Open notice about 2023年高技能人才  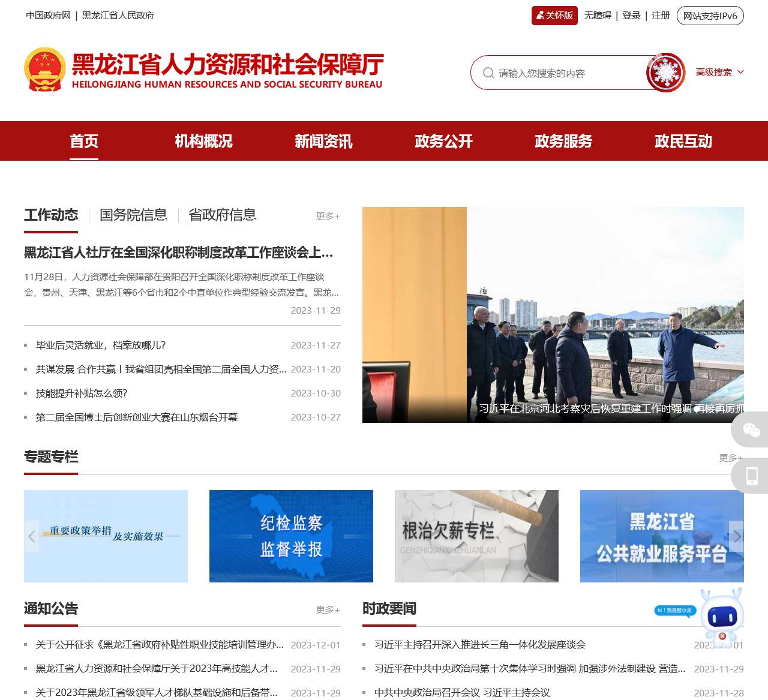pos(157,669)
